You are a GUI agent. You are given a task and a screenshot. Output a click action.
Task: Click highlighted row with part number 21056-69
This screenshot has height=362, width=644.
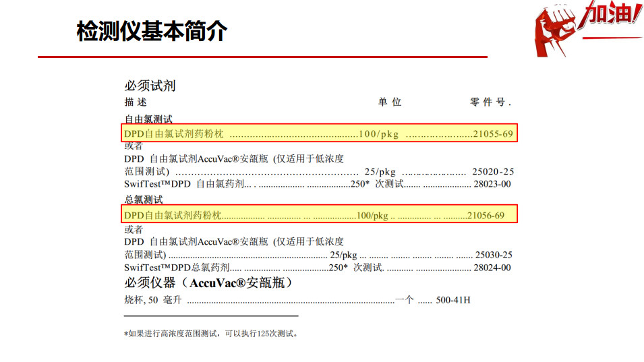tap(319, 215)
